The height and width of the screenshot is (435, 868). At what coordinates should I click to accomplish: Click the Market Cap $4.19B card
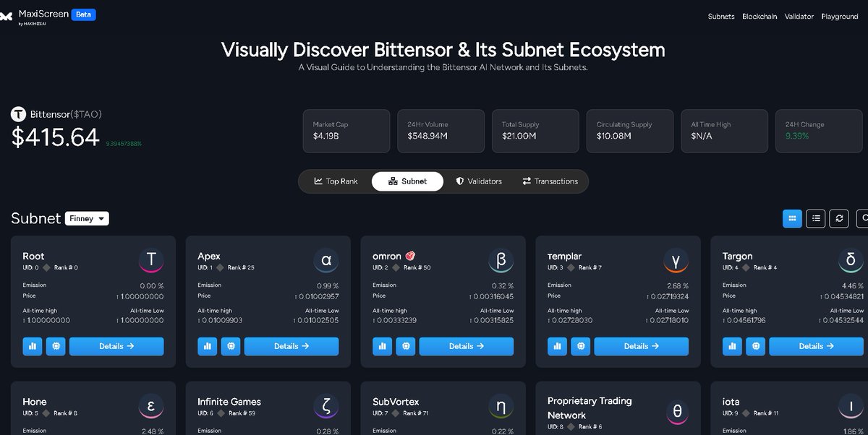(346, 131)
